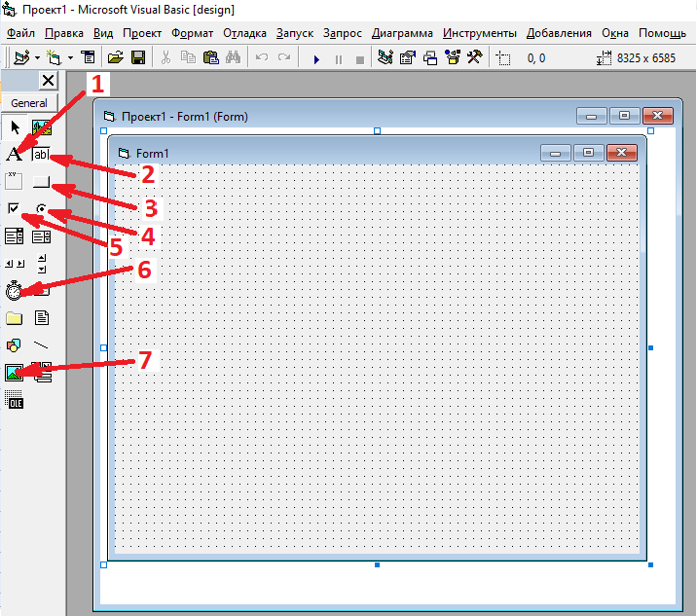Toggle the Toolbox with hammer-wrench icon
Image resolution: width=697 pixels, height=616 pixels.
(475, 57)
